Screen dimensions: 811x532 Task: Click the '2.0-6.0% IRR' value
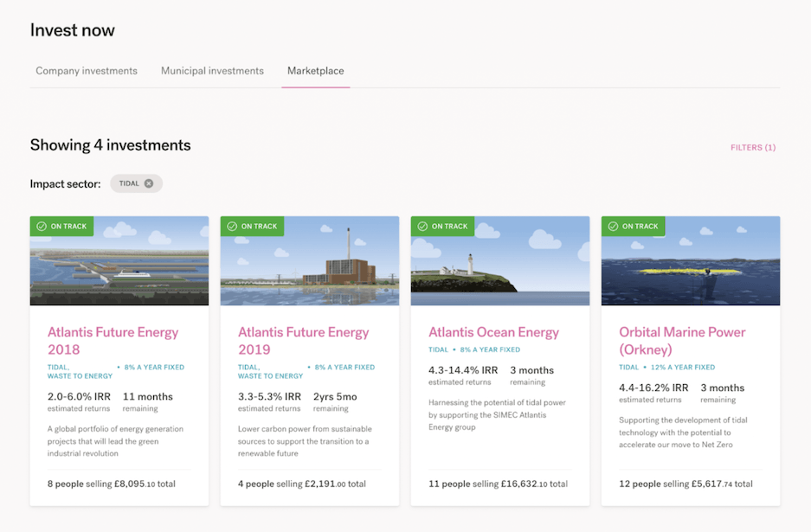79,396
